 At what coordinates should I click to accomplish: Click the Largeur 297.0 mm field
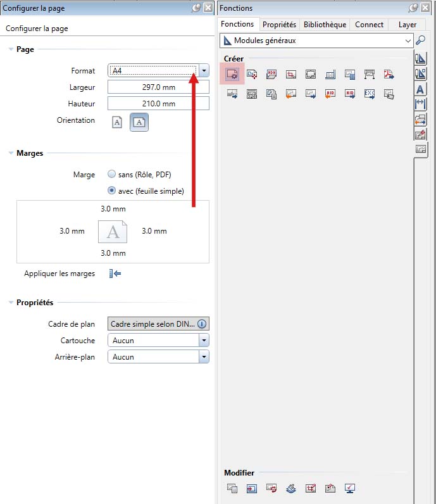pos(158,87)
